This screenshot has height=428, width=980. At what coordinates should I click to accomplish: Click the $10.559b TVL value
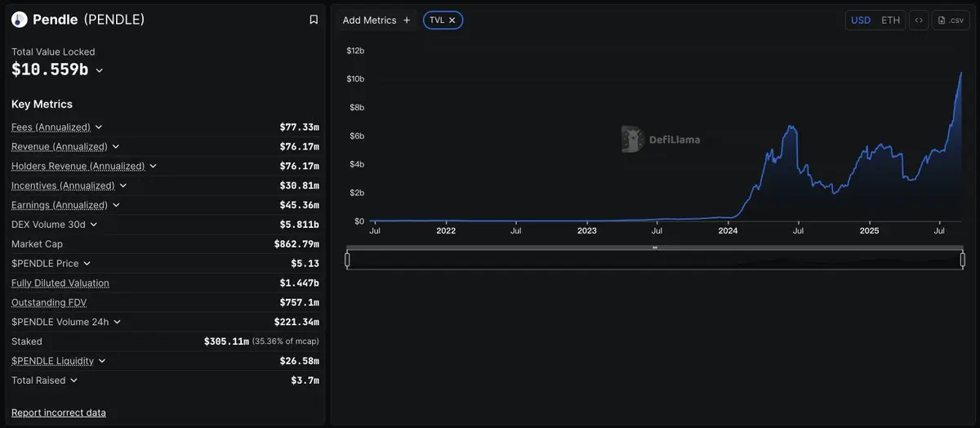50,70
